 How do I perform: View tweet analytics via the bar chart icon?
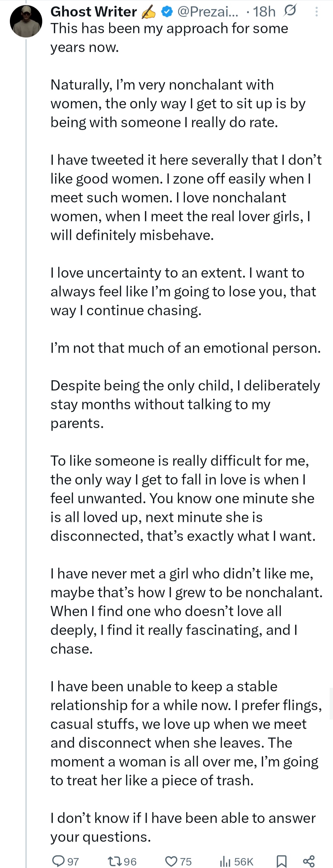(x=225, y=861)
